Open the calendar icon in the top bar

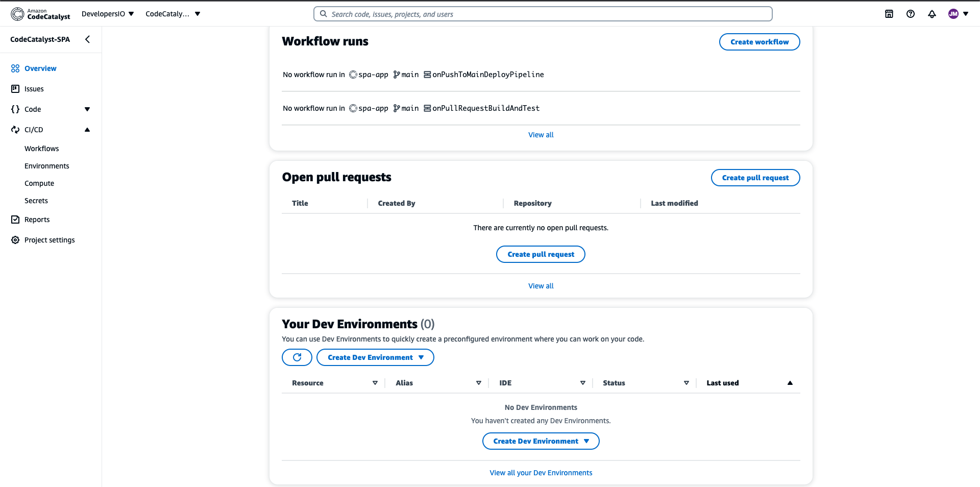[x=889, y=14]
